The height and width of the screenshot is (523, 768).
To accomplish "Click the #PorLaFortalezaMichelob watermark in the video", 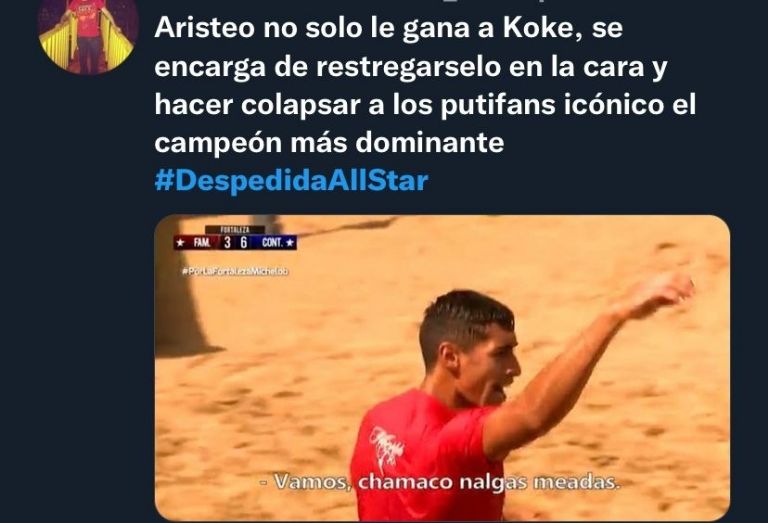I will [235, 271].
